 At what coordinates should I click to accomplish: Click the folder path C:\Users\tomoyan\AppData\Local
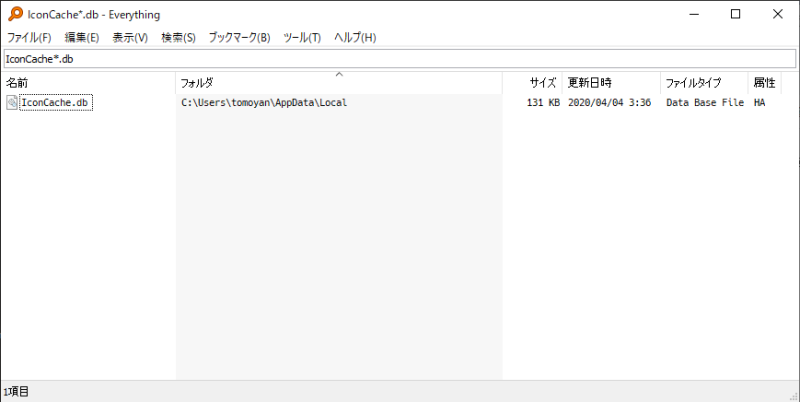[x=264, y=103]
